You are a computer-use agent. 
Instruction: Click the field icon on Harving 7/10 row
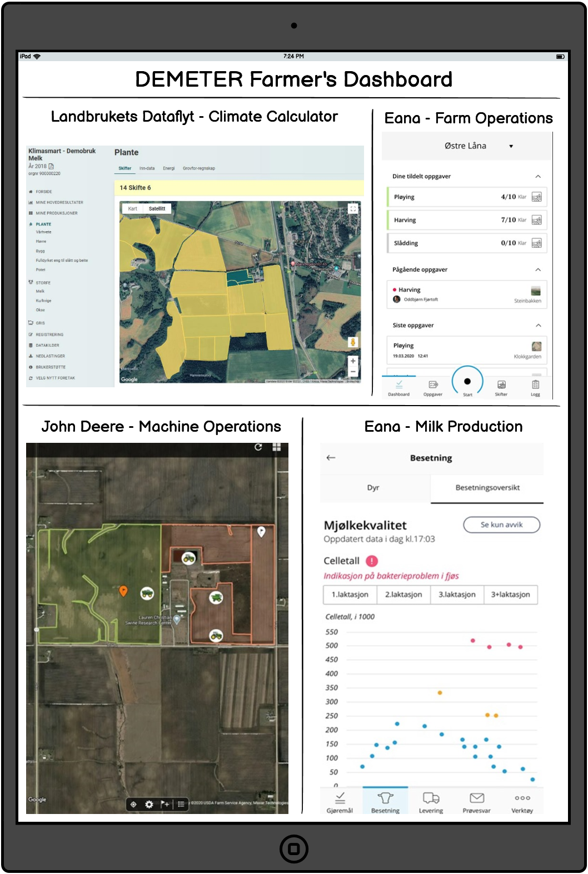tap(536, 220)
